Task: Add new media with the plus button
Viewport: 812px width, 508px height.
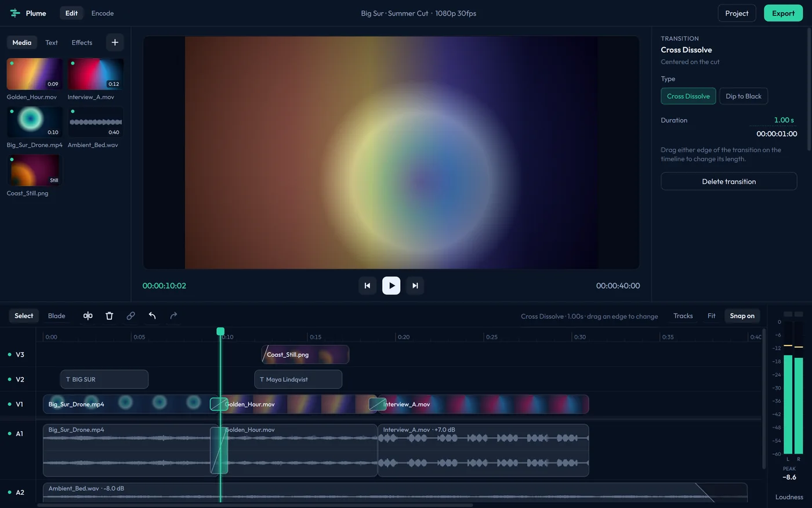Action: (x=115, y=42)
